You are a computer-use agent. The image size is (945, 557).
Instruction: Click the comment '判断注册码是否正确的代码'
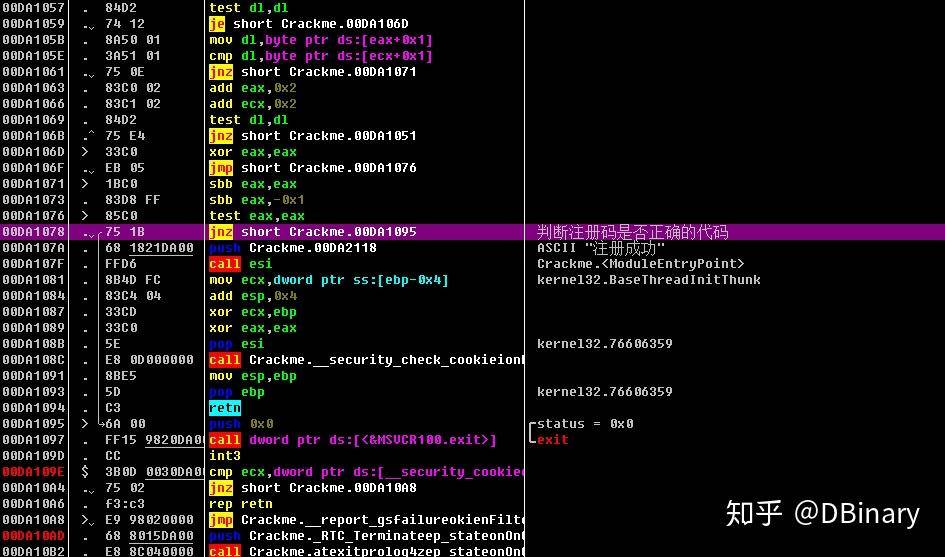[632, 232]
